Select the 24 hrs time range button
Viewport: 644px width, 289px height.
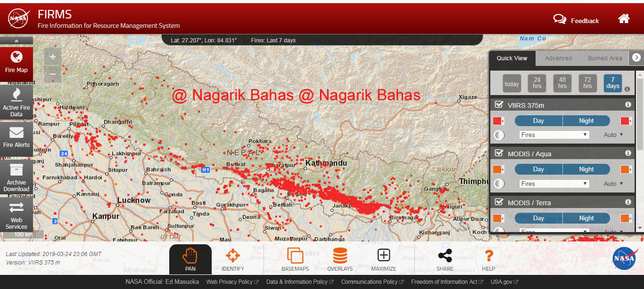point(537,83)
